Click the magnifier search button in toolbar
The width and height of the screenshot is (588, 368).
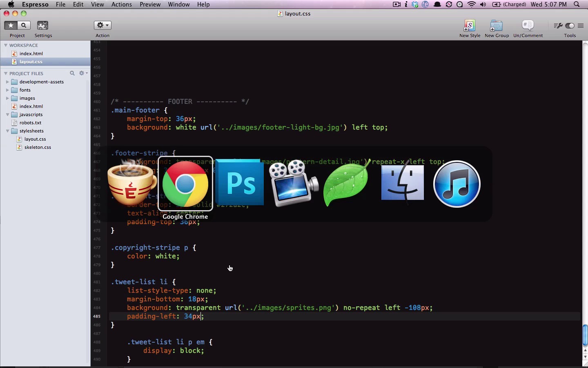tap(24, 25)
